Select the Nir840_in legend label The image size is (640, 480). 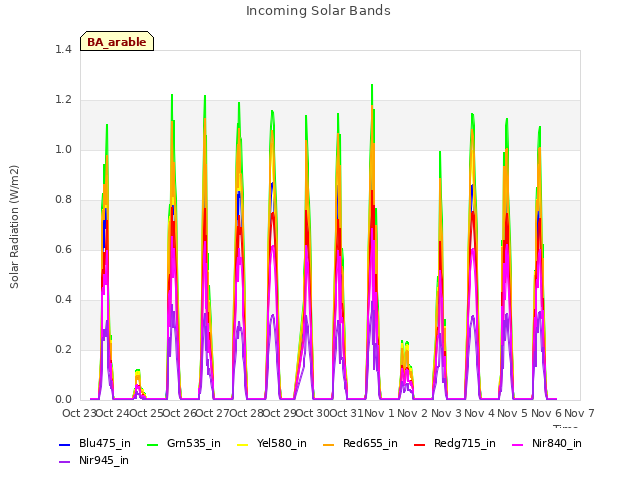(x=557, y=444)
